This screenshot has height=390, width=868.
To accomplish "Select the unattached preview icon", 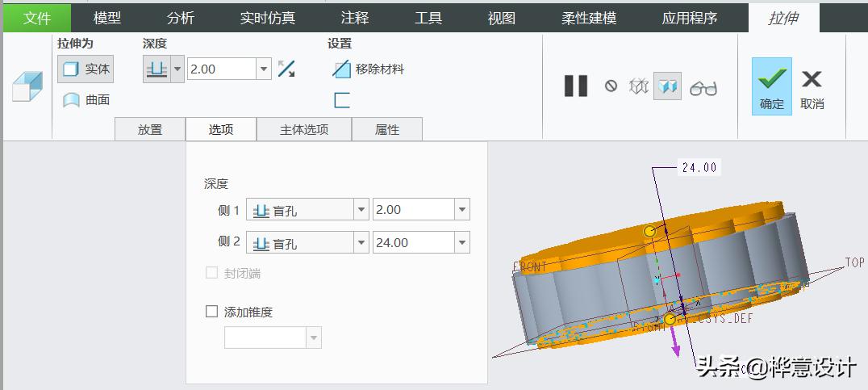I will click(638, 86).
